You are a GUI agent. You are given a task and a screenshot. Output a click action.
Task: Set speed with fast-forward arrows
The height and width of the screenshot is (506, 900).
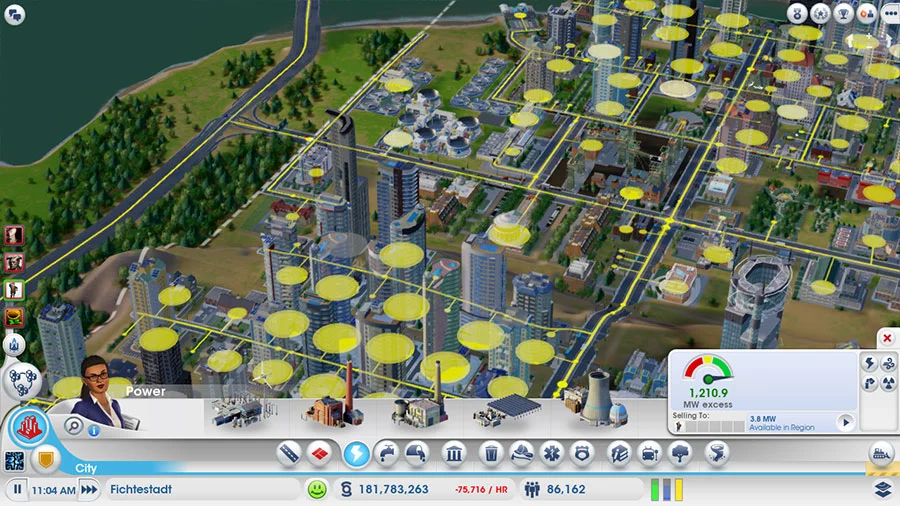coord(89,489)
